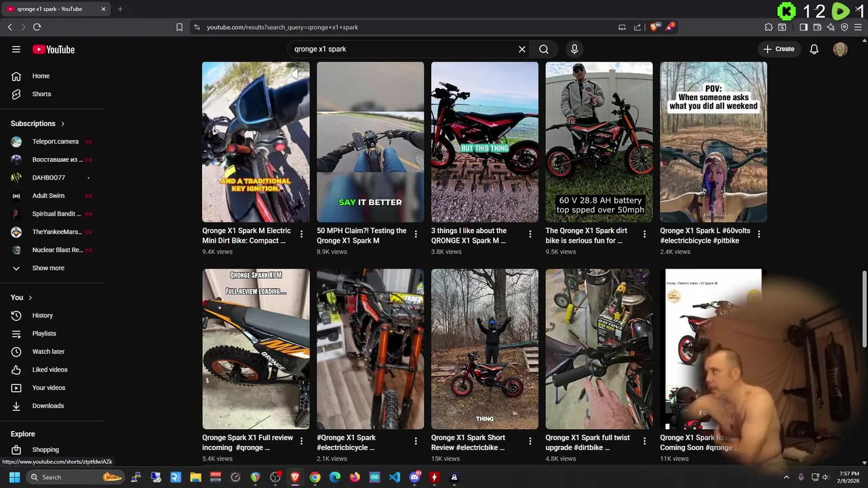Close the 'qronge x1 spark - YouTube' tab
868x488 pixels.
(x=103, y=9)
